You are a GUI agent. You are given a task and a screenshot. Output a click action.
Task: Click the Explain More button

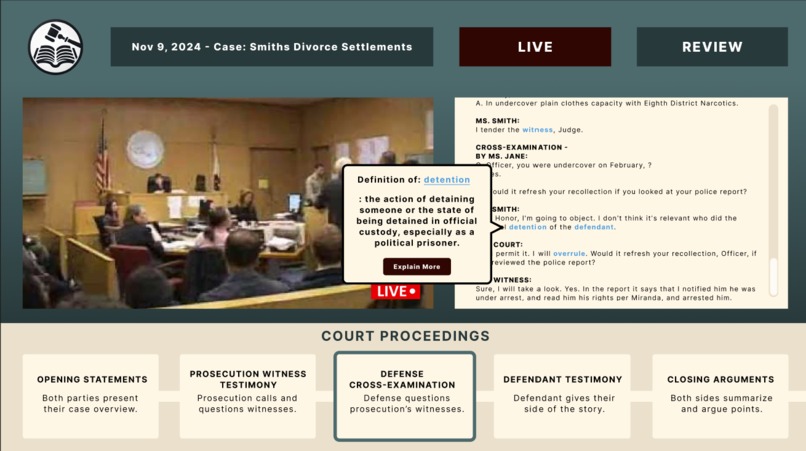coord(417,266)
